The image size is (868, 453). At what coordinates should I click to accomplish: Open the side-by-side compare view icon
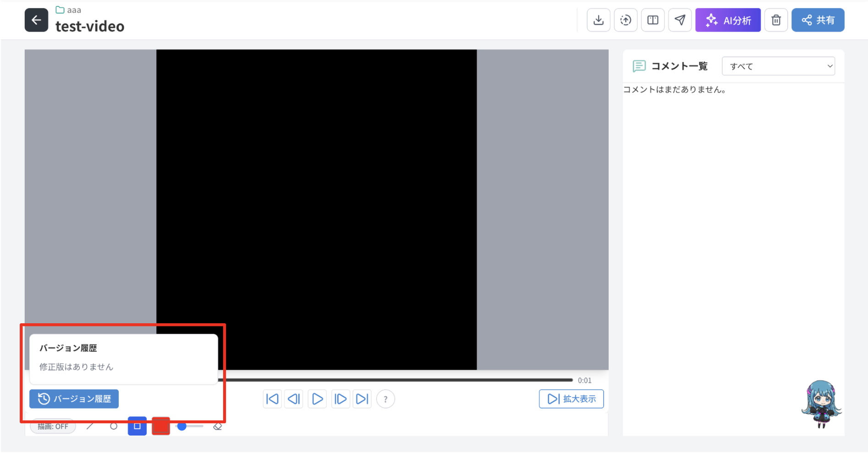pyautogui.click(x=653, y=20)
